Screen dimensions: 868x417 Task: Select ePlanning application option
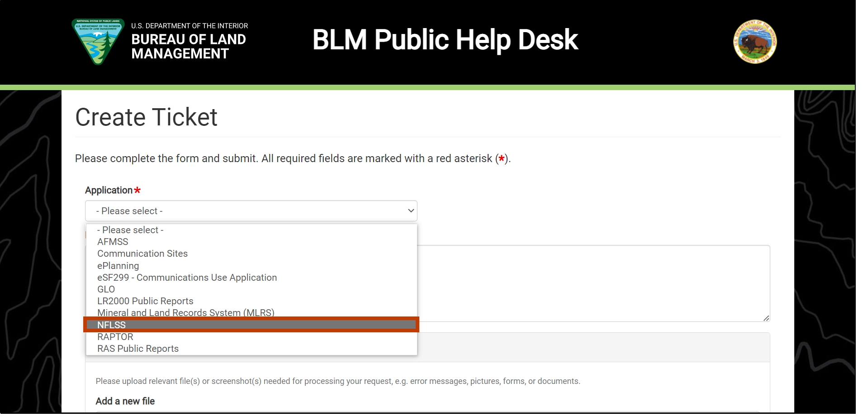[x=118, y=265]
